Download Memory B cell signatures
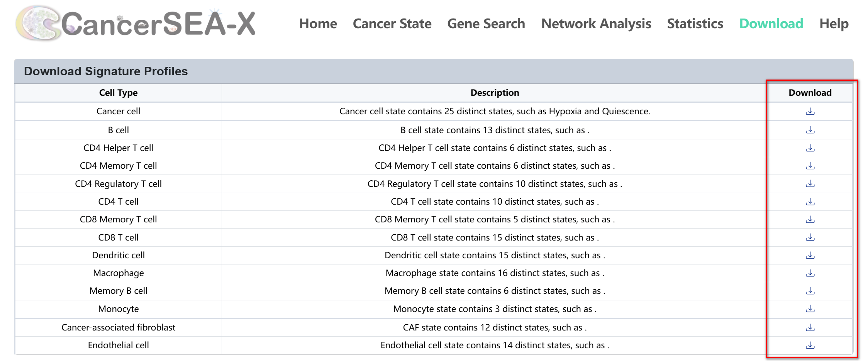 810,291
